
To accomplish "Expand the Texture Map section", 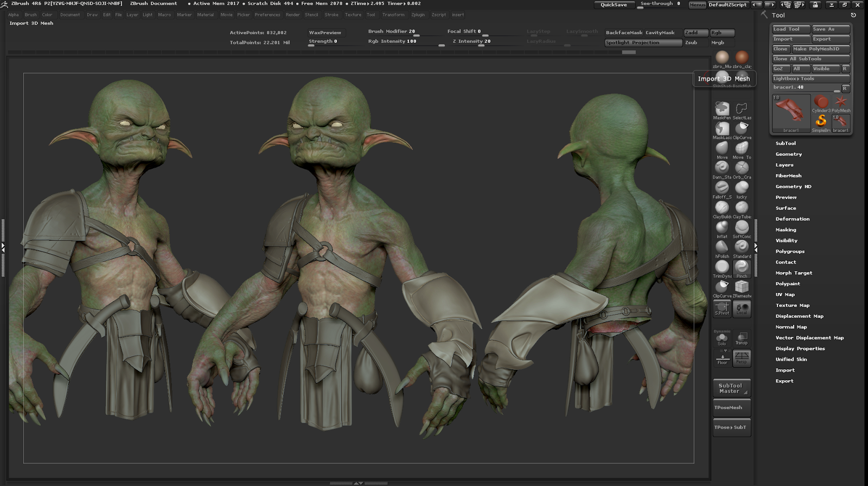I will tap(793, 305).
